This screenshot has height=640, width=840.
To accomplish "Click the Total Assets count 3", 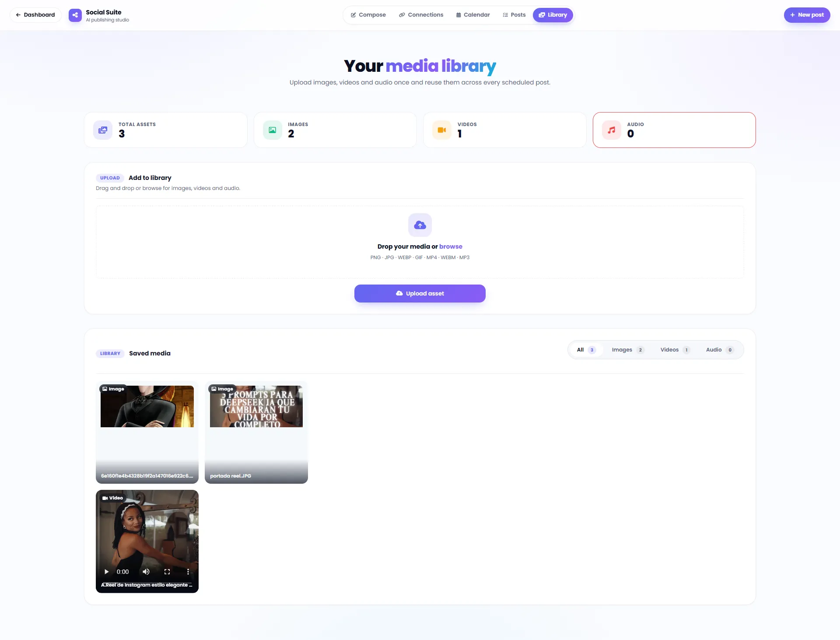I will click(122, 134).
